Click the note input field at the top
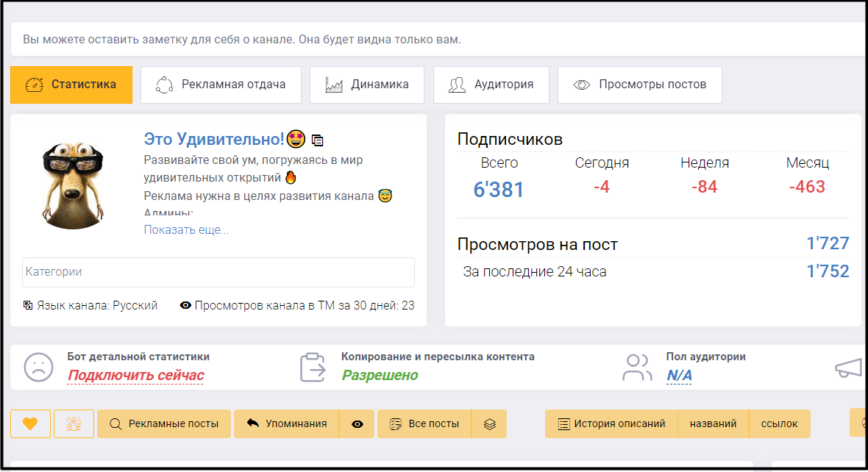This screenshot has height=472, width=868. coord(434,38)
